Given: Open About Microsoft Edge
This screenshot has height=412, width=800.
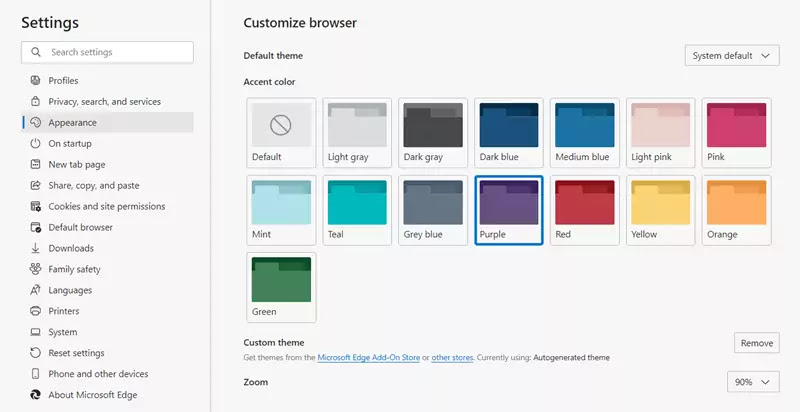Looking at the screenshot, I should (108, 395).
